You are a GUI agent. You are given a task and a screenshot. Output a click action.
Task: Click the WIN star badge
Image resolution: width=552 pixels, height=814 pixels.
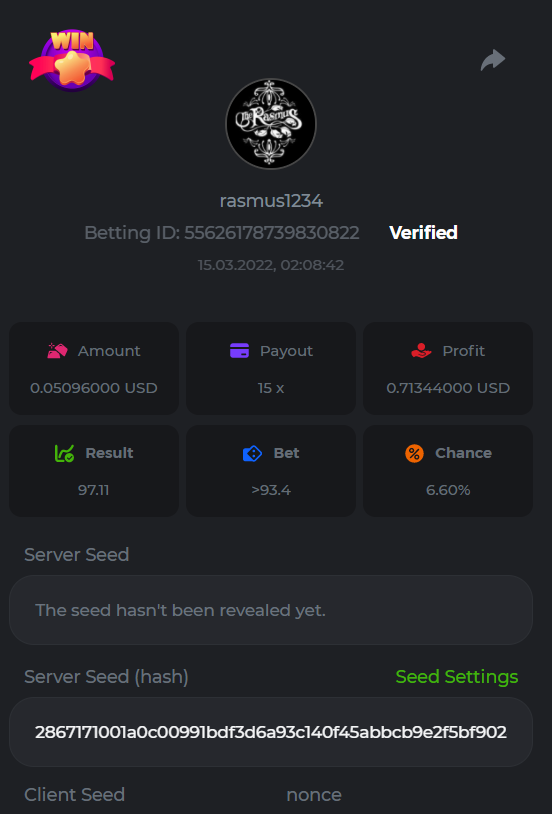click(x=72, y=60)
